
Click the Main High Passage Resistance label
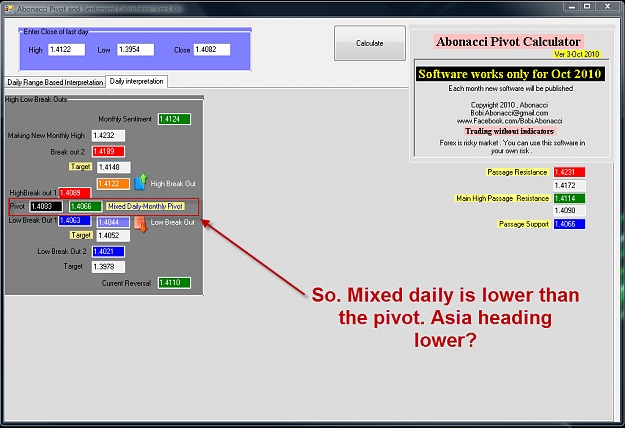503,198
